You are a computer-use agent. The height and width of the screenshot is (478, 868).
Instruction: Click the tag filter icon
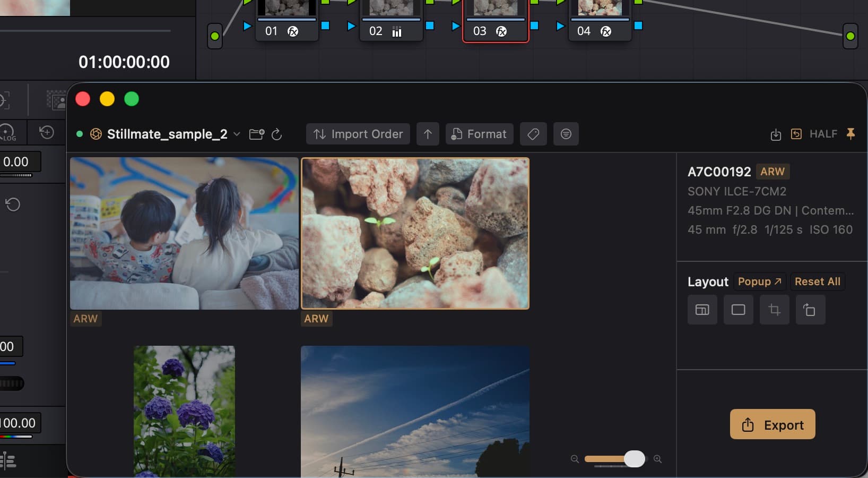(x=533, y=134)
